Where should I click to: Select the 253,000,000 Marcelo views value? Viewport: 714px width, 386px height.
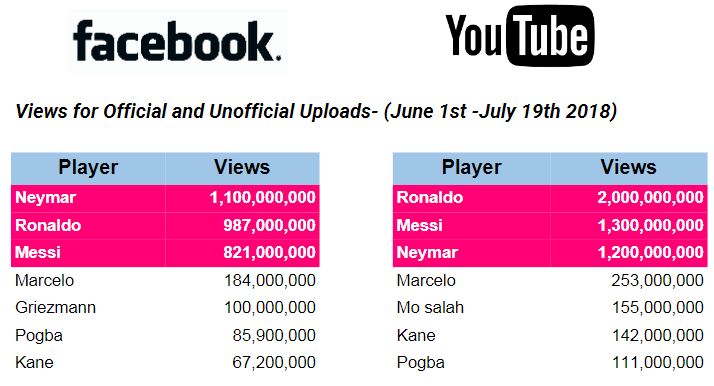tap(658, 280)
